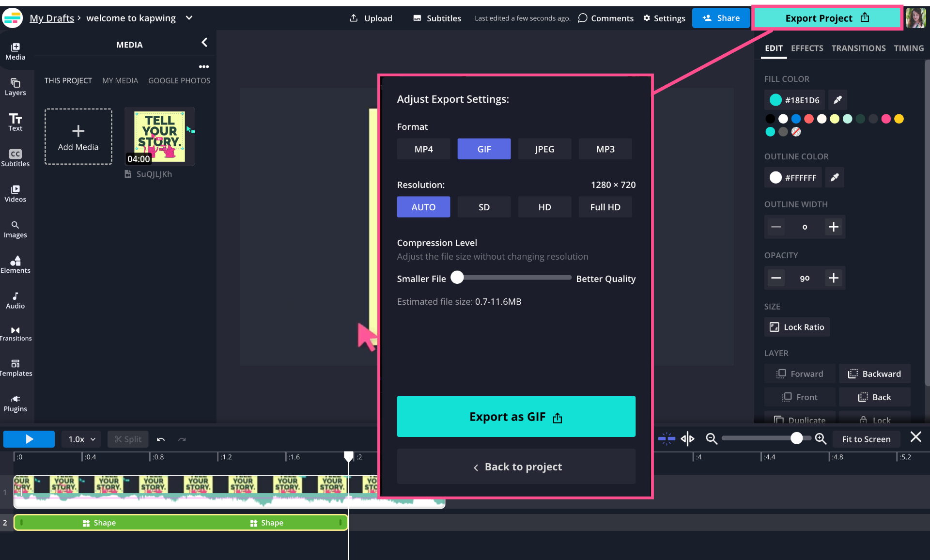Image resolution: width=930 pixels, height=560 pixels.
Task: Click the compression level slider handle
Action: 457,278
